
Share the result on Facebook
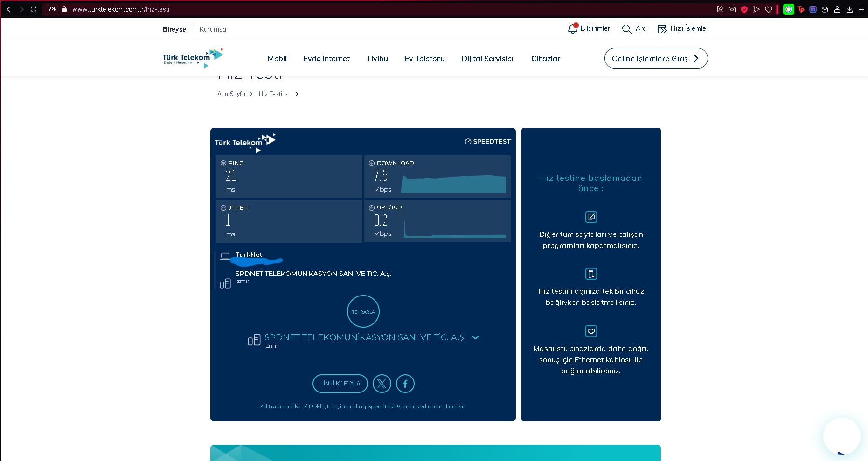[405, 384]
